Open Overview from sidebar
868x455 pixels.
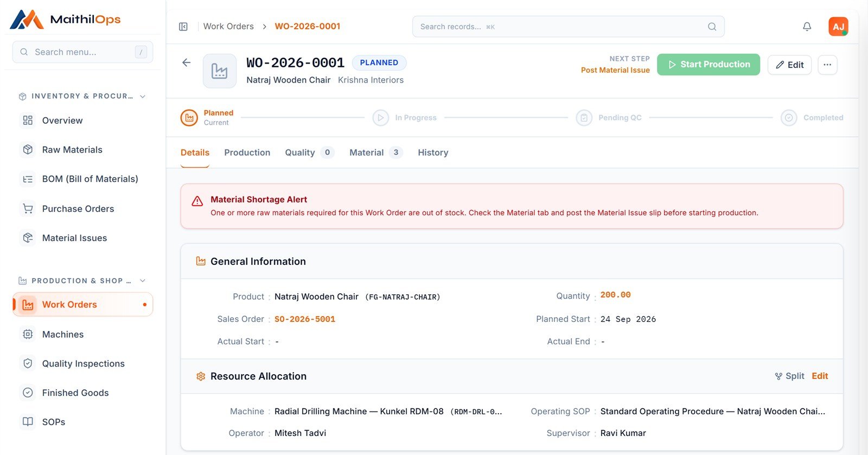click(x=82, y=121)
